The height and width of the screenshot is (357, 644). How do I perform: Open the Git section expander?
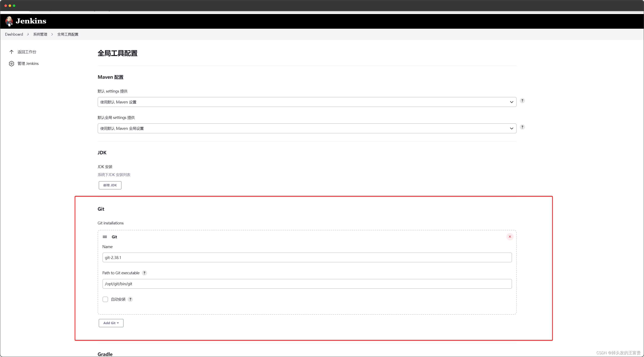click(x=105, y=237)
